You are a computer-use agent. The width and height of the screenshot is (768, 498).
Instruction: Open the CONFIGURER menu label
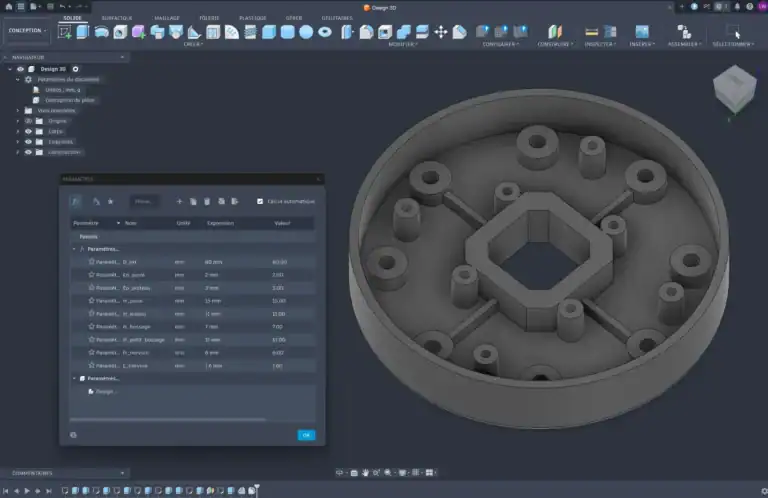(x=501, y=44)
